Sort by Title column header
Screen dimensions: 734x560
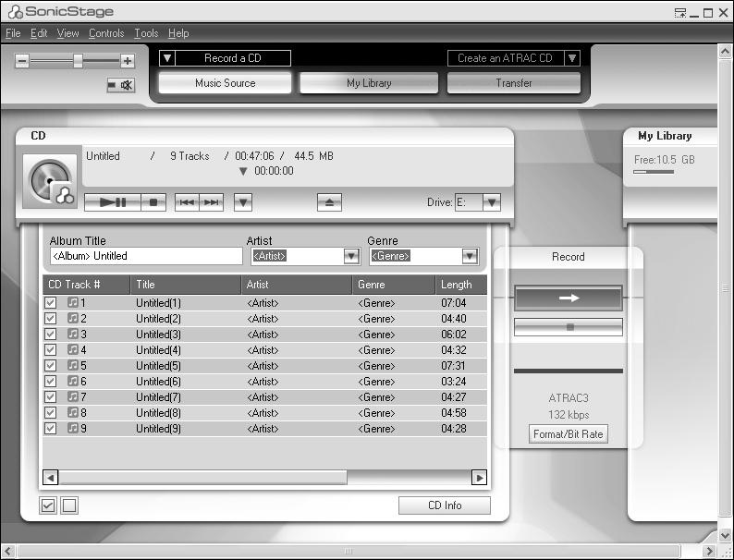coord(186,285)
